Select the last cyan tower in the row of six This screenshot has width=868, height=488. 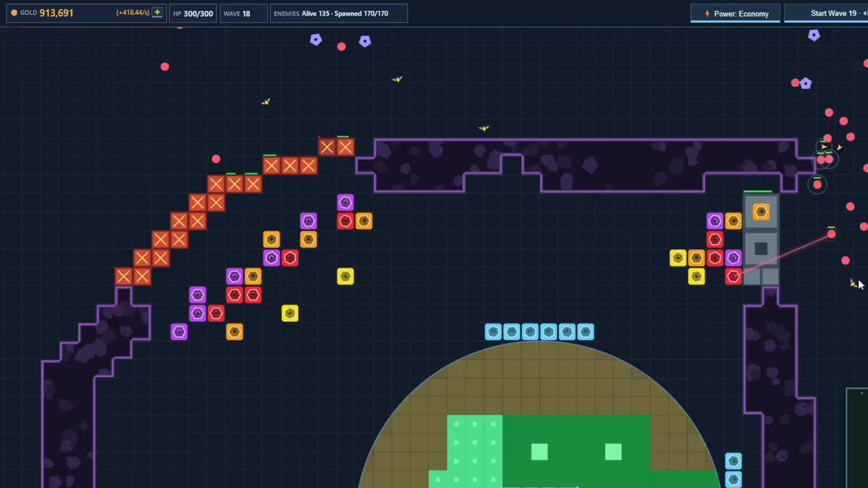tap(585, 332)
